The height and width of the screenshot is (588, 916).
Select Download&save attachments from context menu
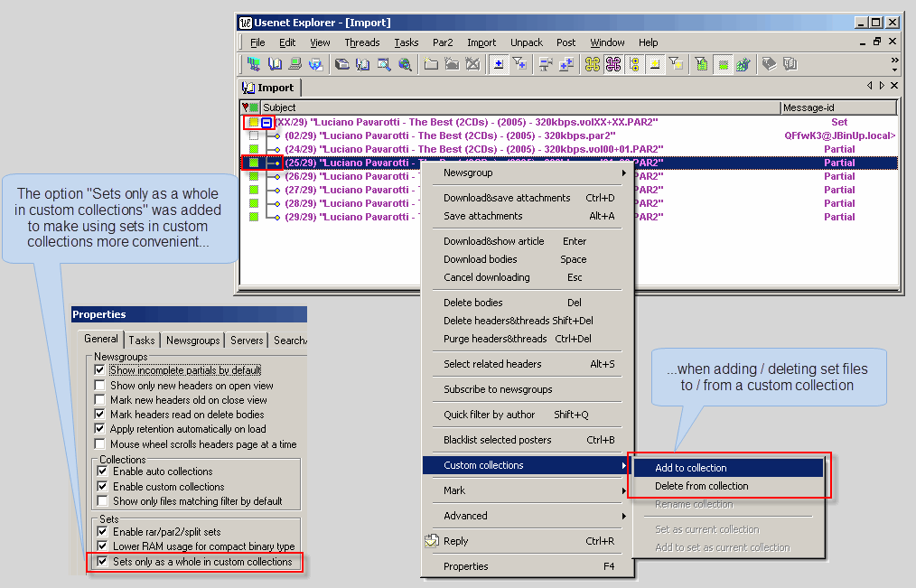pyautogui.click(x=507, y=198)
